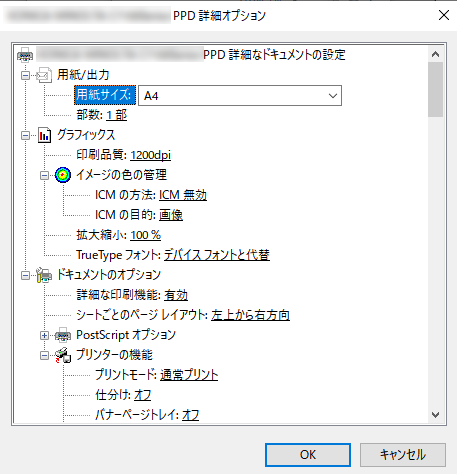
Task: Click the グラフィックス chart icon
Action: click(44, 135)
